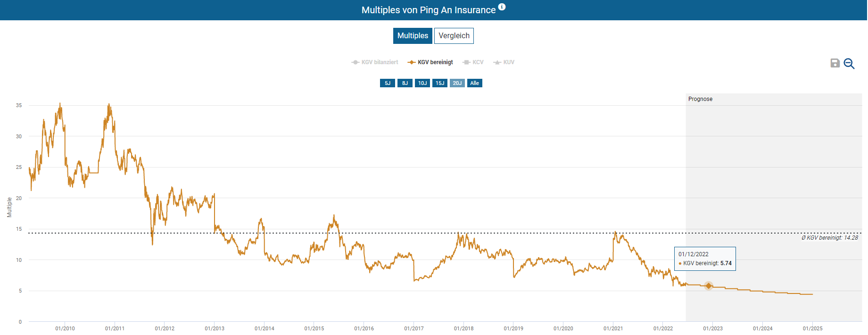Hide the KGV bereinigt series
Image resolution: width=868 pixels, height=335 pixels.
pyautogui.click(x=430, y=62)
